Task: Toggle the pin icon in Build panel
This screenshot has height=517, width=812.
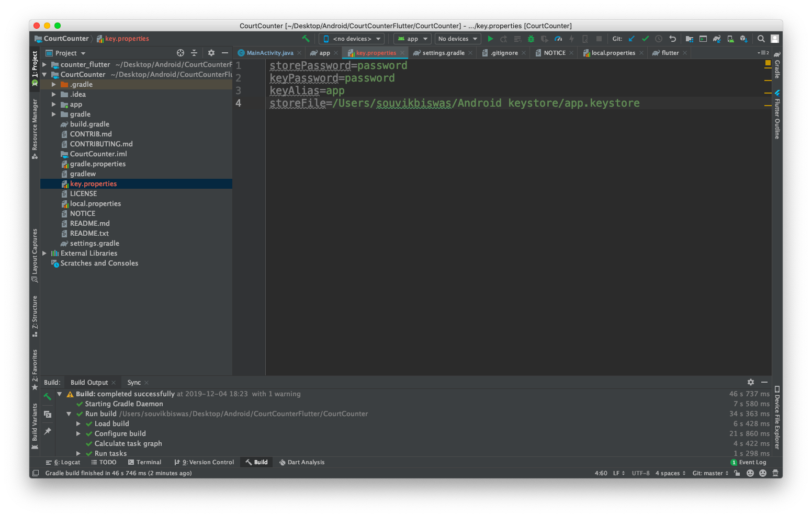Action: pos(48,431)
